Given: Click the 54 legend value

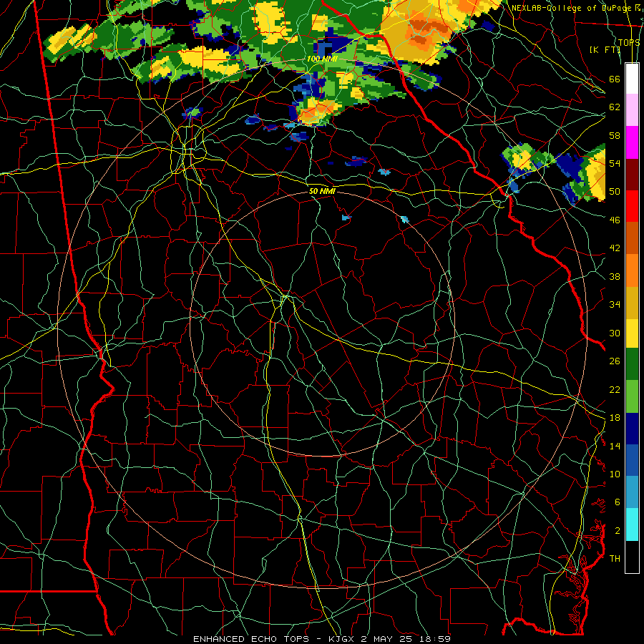Looking at the screenshot, I should (615, 163).
